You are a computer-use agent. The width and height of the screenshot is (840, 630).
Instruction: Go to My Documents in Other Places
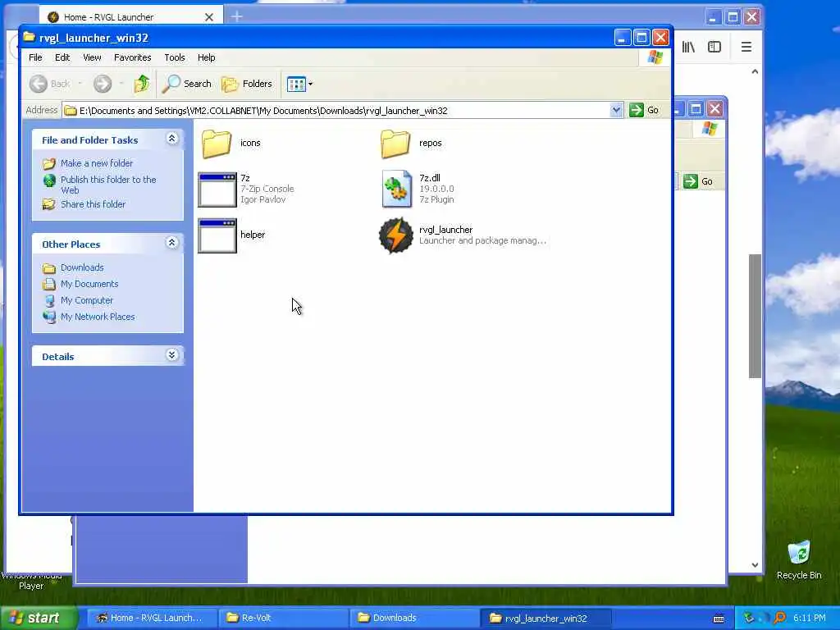coord(89,284)
